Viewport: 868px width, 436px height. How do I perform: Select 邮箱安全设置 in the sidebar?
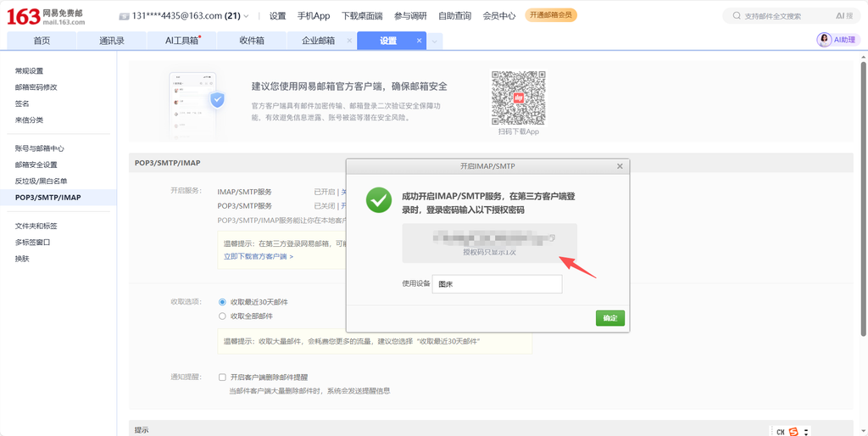tap(36, 165)
